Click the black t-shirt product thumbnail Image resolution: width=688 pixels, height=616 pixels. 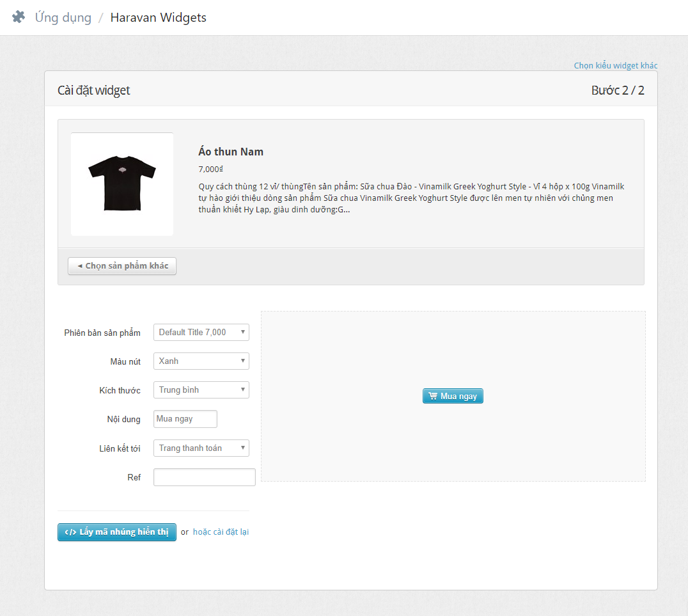click(122, 184)
